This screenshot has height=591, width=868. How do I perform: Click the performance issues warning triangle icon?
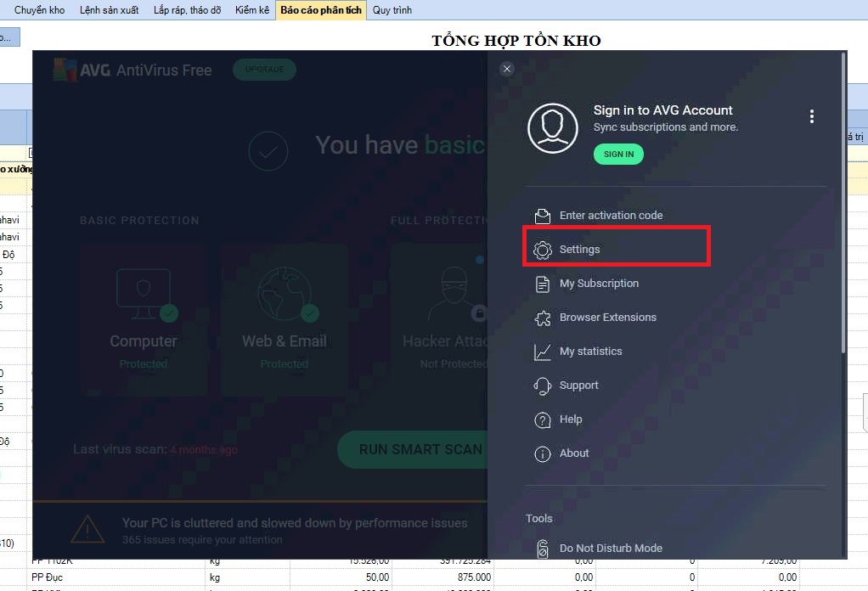(88, 530)
